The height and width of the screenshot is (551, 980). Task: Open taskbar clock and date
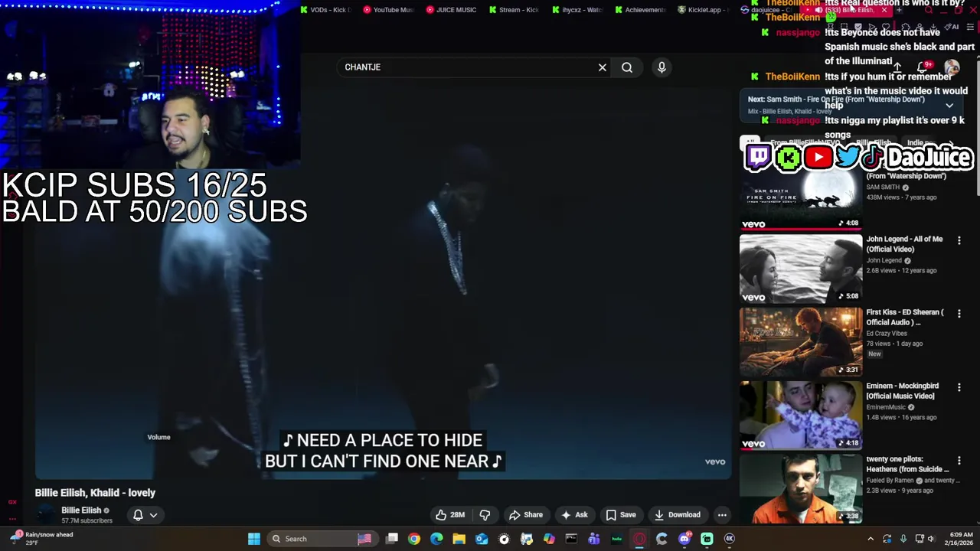960,539
